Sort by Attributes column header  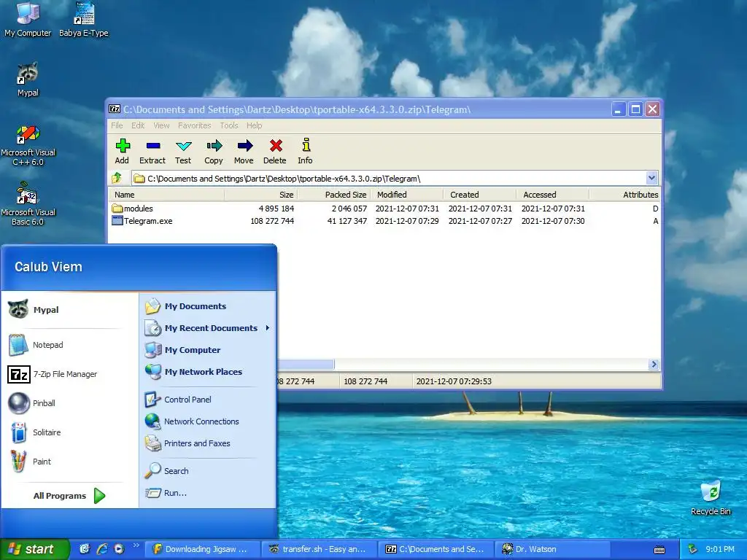(625, 194)
